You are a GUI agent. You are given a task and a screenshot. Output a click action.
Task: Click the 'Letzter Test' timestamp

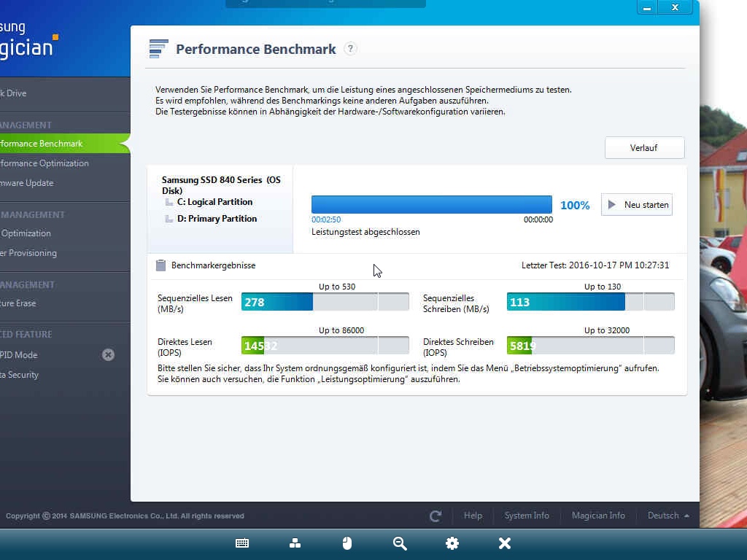click(x=595, y=265)
